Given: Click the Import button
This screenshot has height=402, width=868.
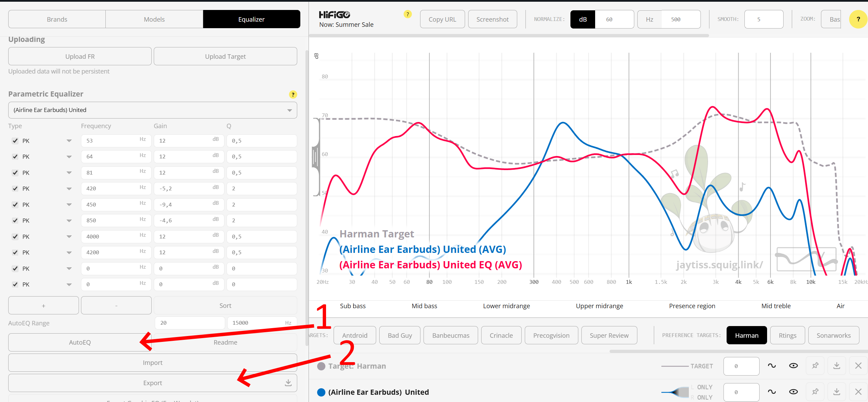Looking at the screenshot, I should click(153, 363).
